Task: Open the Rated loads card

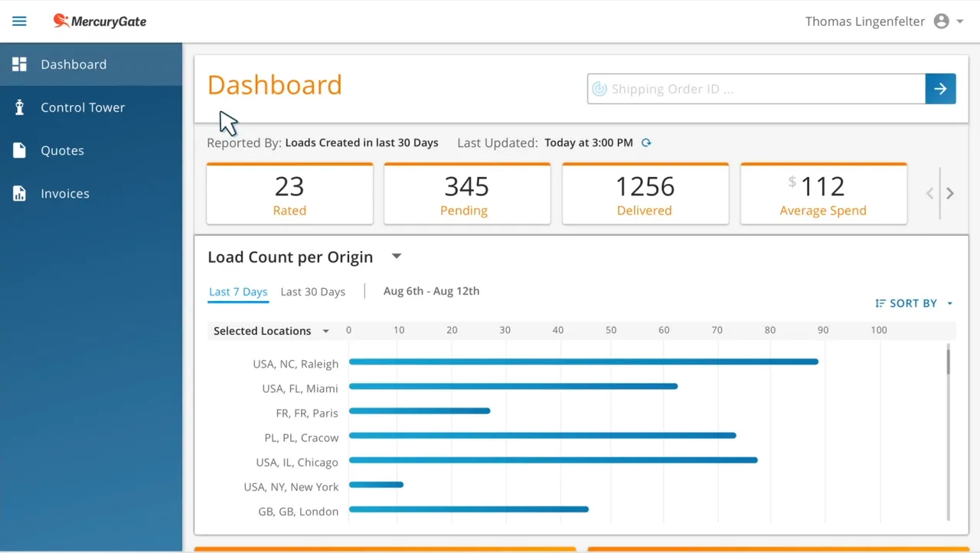Action: [x=289, y=194]
